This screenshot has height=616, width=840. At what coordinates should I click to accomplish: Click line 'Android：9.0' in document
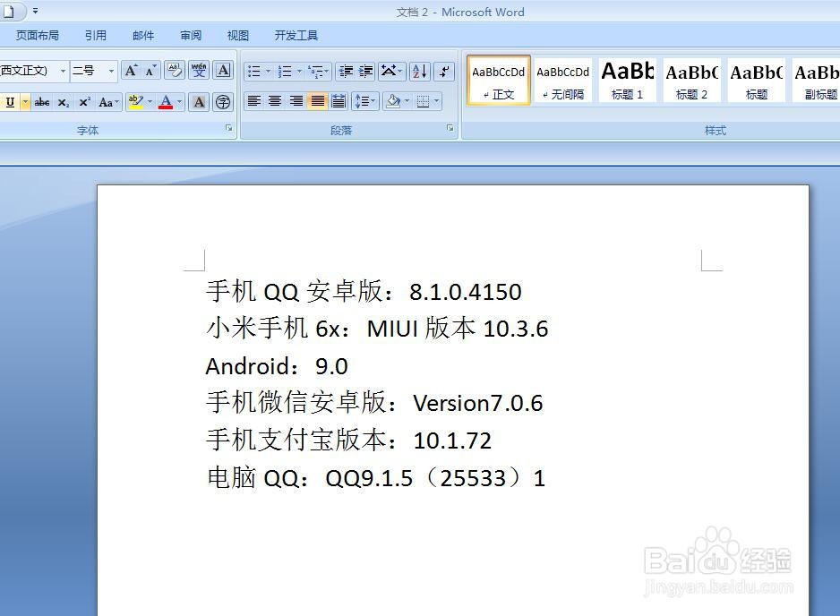[x=277, y=366]
